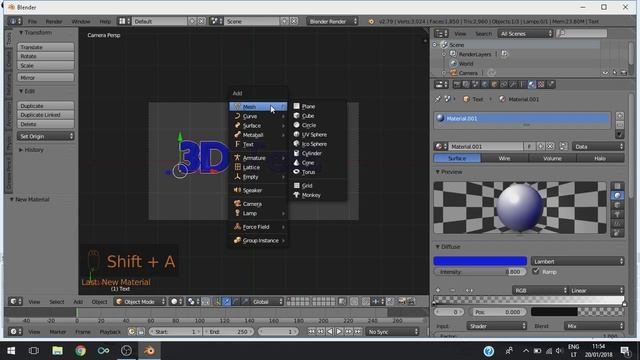Screen dimensions: 640x360
Task: Click the Mirror button
Action: tap(45, 77)
